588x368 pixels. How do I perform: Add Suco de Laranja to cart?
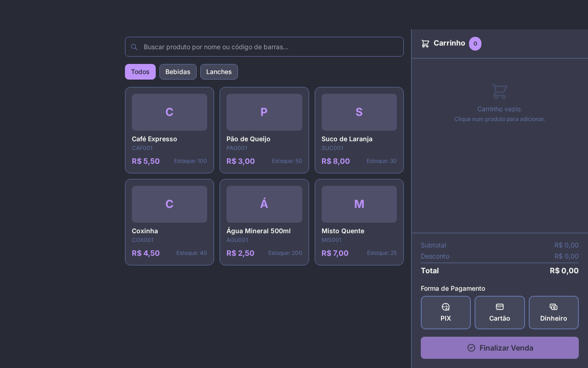(x=359, y=130)
